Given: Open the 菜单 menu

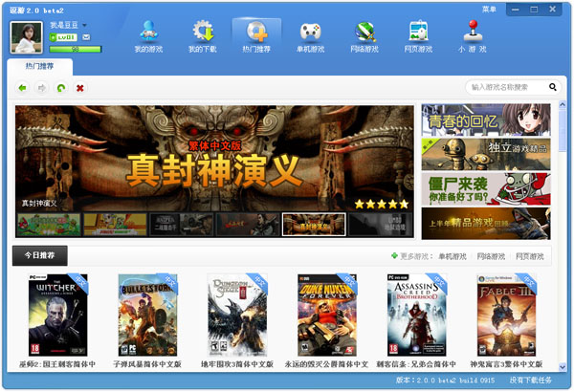Looking at the screenshot, I should pos(489,10).
